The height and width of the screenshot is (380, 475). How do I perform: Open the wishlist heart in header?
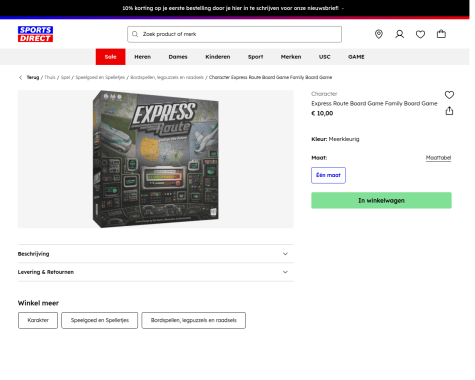420,34
